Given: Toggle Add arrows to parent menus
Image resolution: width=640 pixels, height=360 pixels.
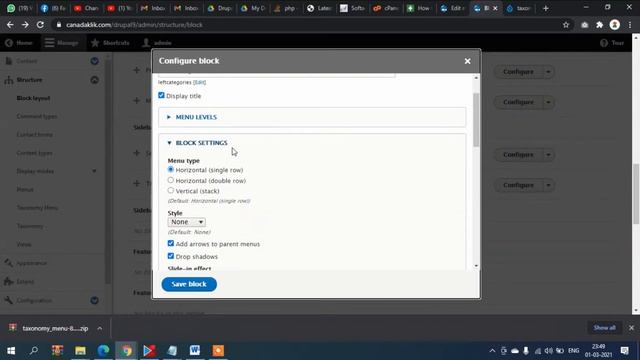Looking at the screenshot, I should point(171,244).
